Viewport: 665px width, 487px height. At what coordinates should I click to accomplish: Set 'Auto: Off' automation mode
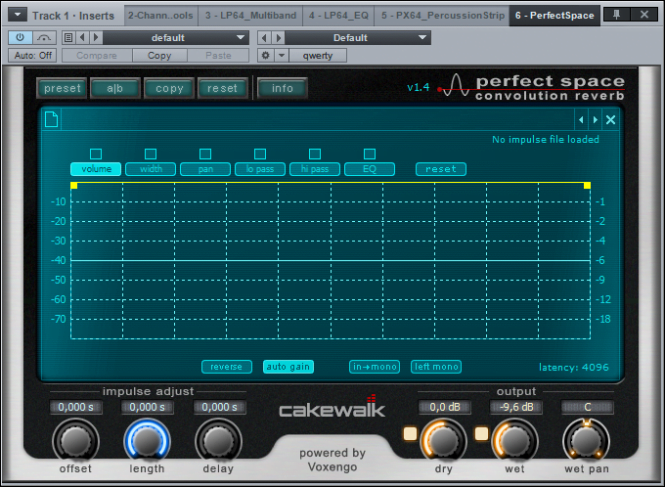pyautogui.click(x=33, y=56)
